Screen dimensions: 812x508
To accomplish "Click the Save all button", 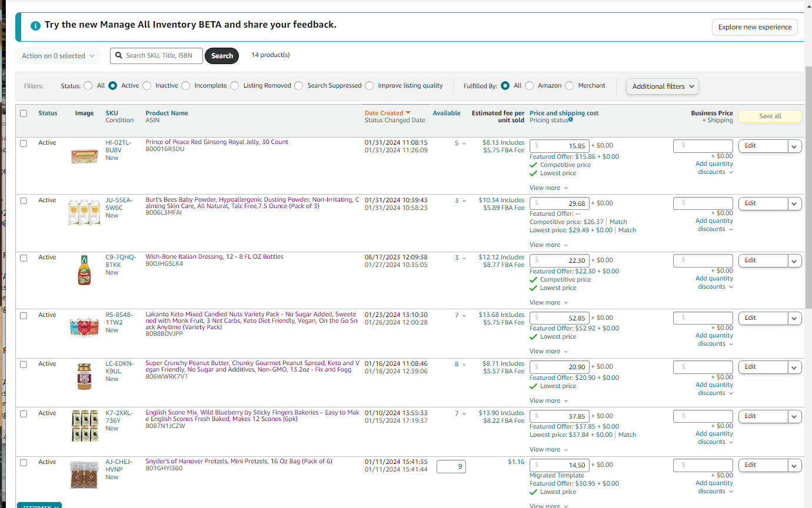I will [770, 116].
